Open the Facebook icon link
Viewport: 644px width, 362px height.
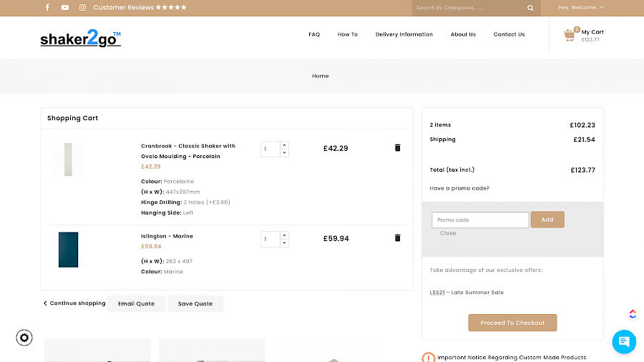48,7
